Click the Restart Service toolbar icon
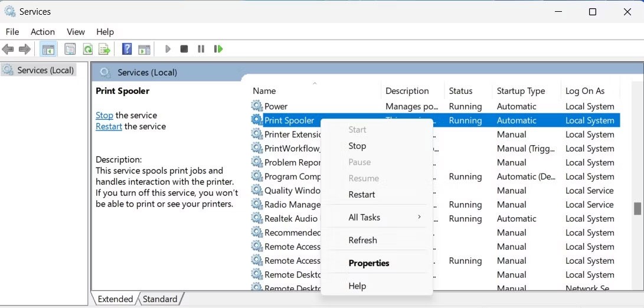This screenshot has height=308, width=644. pos(218,49)
